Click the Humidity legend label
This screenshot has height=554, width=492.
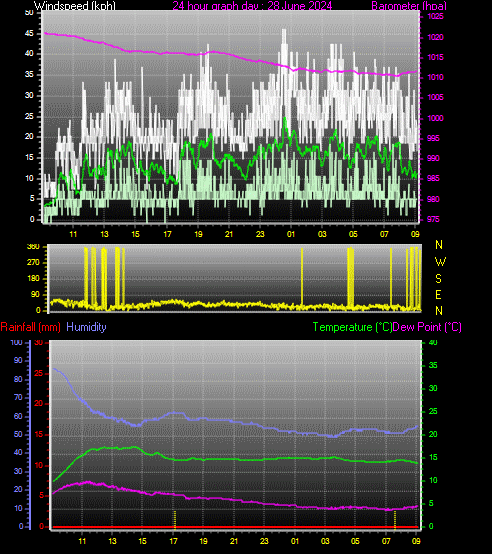[x=86, y=327]
